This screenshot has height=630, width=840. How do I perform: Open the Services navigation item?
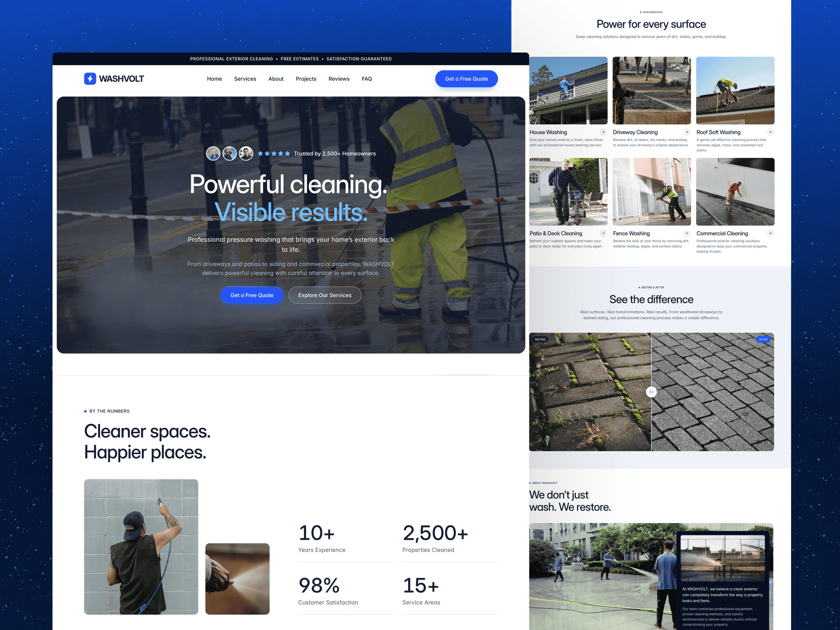(x=245, y=79)
